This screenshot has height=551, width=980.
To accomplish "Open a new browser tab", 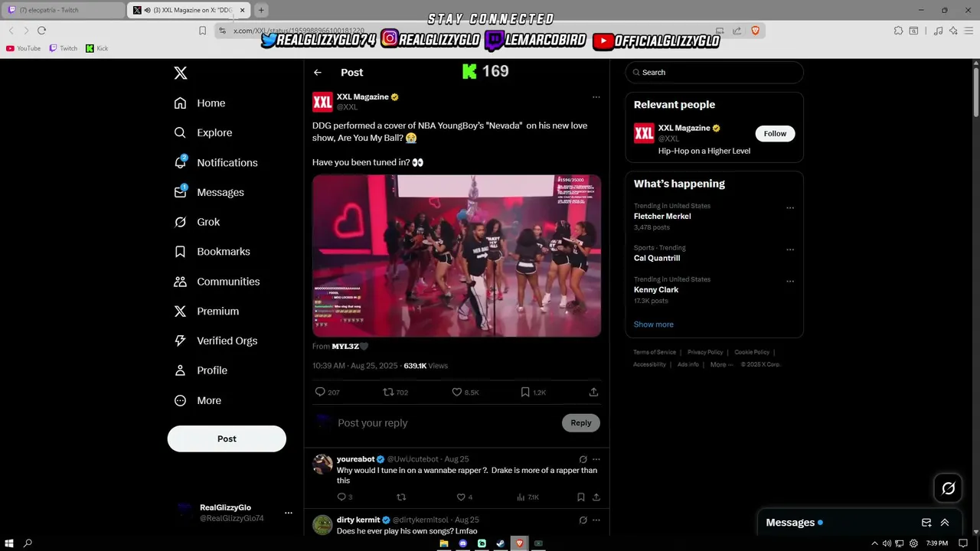I will click(261, 10).
